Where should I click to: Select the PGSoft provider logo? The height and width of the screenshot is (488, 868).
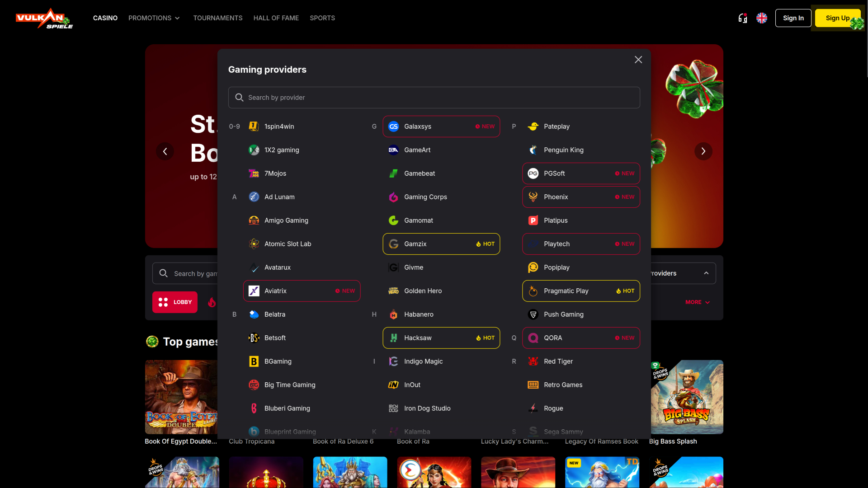click(533, 173)
